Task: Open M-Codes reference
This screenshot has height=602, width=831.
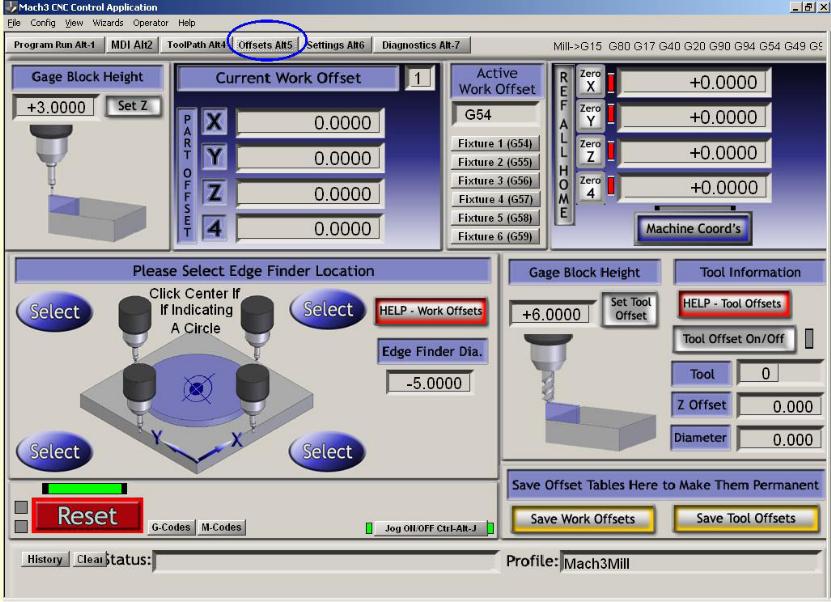Action: coord(221,527)
